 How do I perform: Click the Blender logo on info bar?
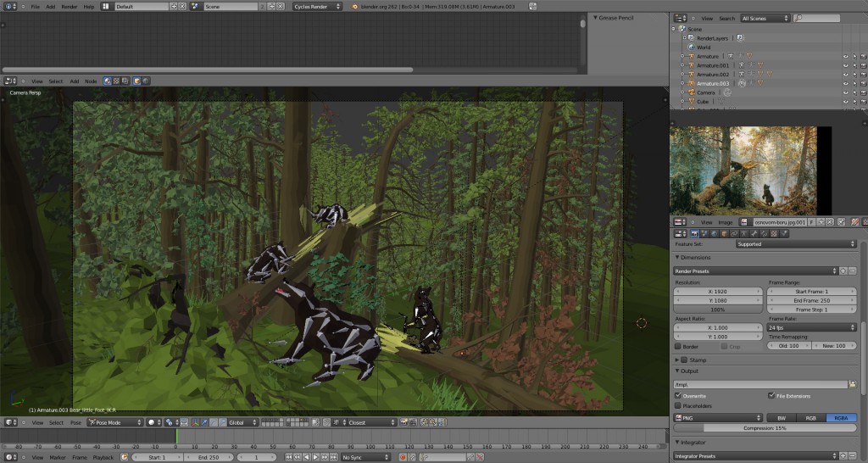[355, 7]
